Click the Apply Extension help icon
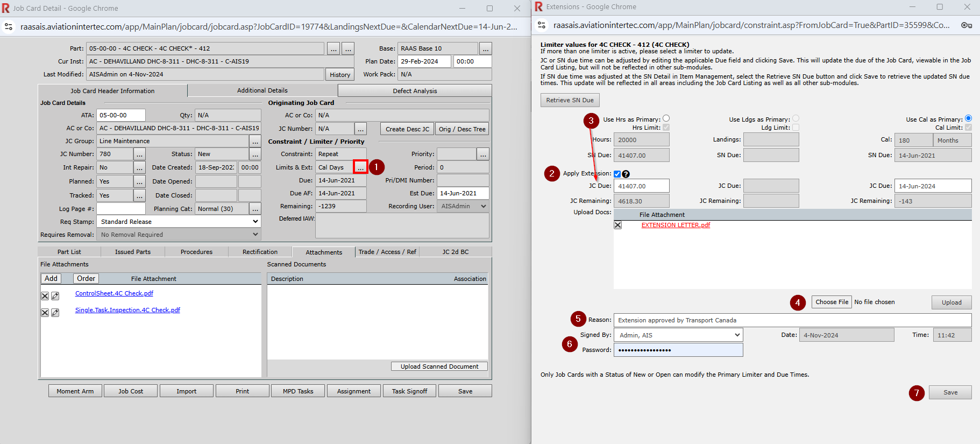 pyautogui.click(x=626, y=174)
